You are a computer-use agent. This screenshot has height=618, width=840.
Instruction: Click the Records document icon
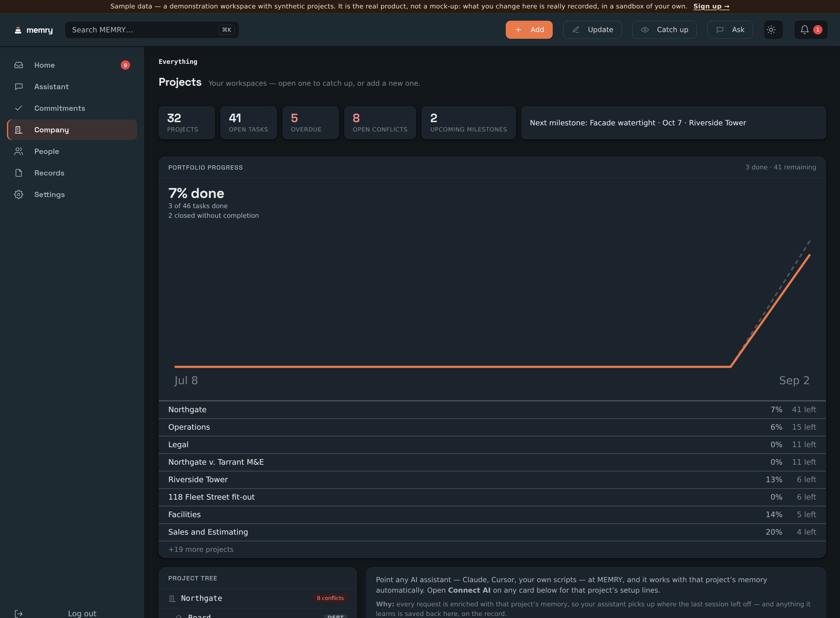(19, 173)
